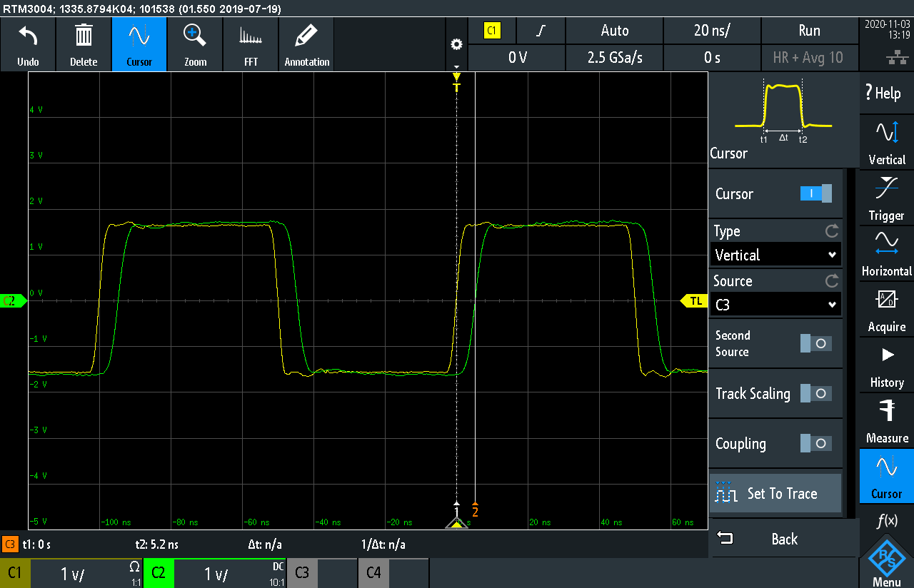Open the Source dropdown showing C3

coord(775,304)
